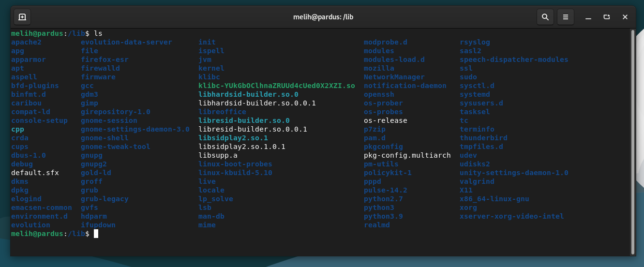Screen dimensions: 644x267
Task: Click the 'cpp' link entry
Action: point(17,129)
